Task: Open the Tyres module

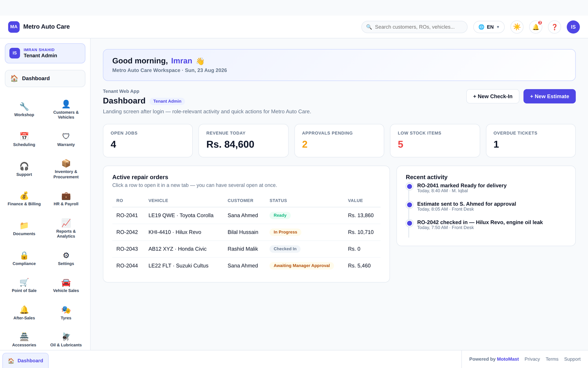Action: (x=66, y=313)
